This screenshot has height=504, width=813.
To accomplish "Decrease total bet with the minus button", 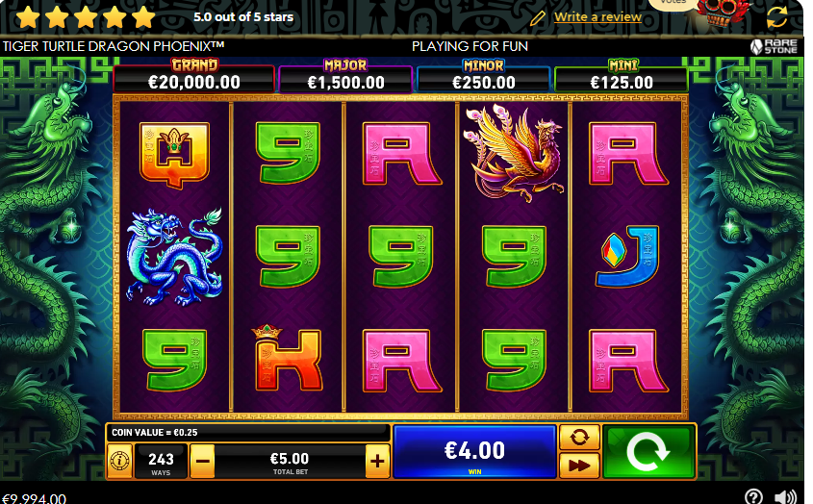I will (x=203, y=461).
